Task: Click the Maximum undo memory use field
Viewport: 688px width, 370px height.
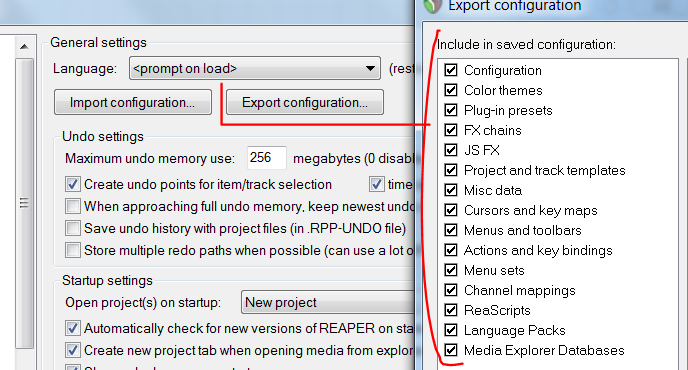Action: (x=266, y=158)
